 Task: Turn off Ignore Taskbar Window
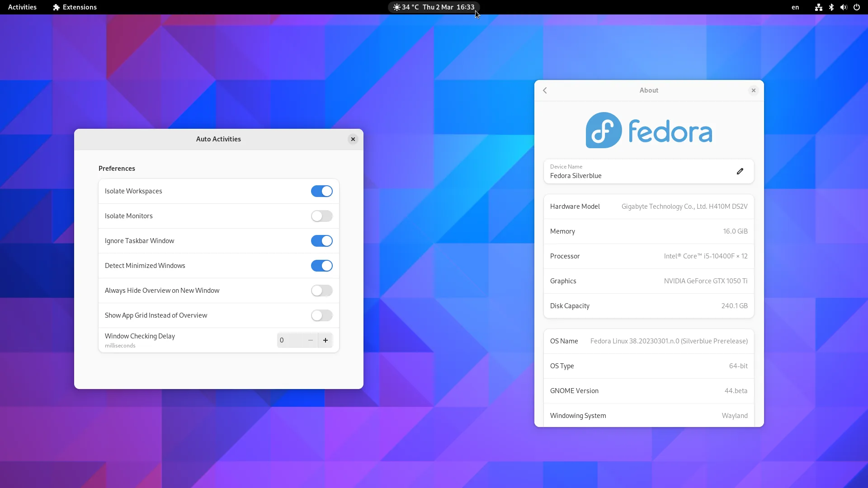[321, 241]
